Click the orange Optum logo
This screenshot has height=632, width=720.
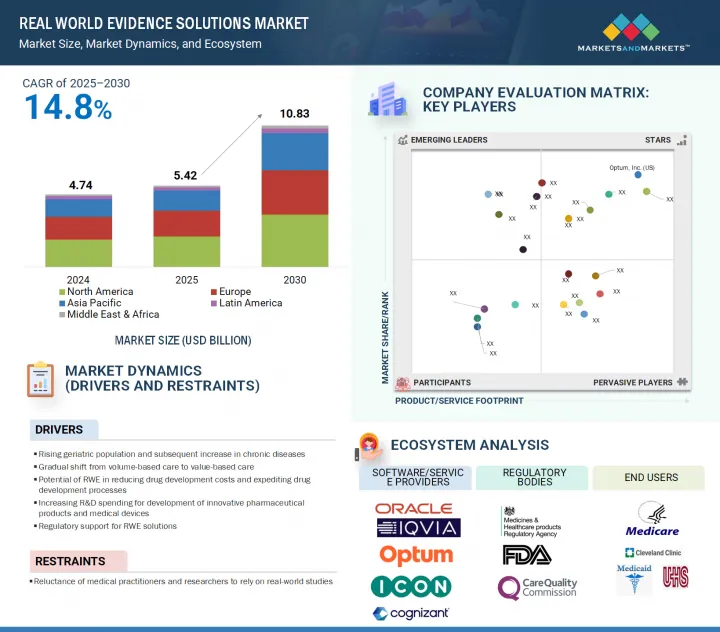tap(416, 555)
